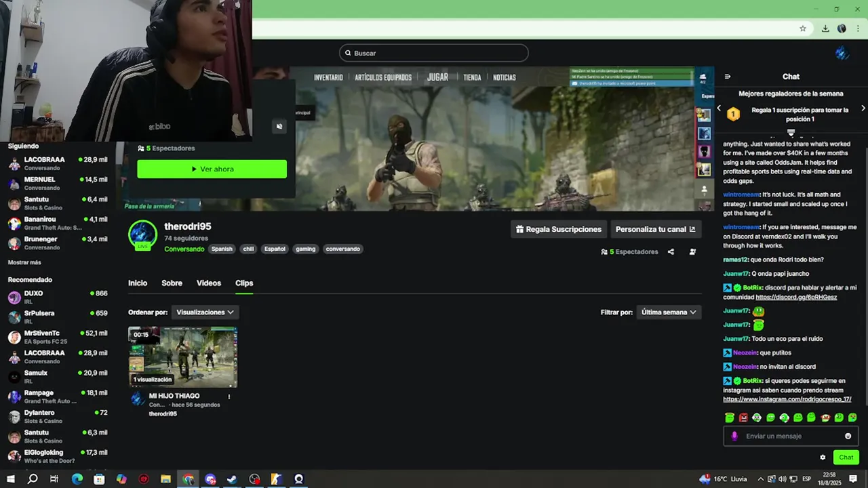The width and height of the screenshot is (868, 488).
Task: Select the chill tag
Action: 248,249
